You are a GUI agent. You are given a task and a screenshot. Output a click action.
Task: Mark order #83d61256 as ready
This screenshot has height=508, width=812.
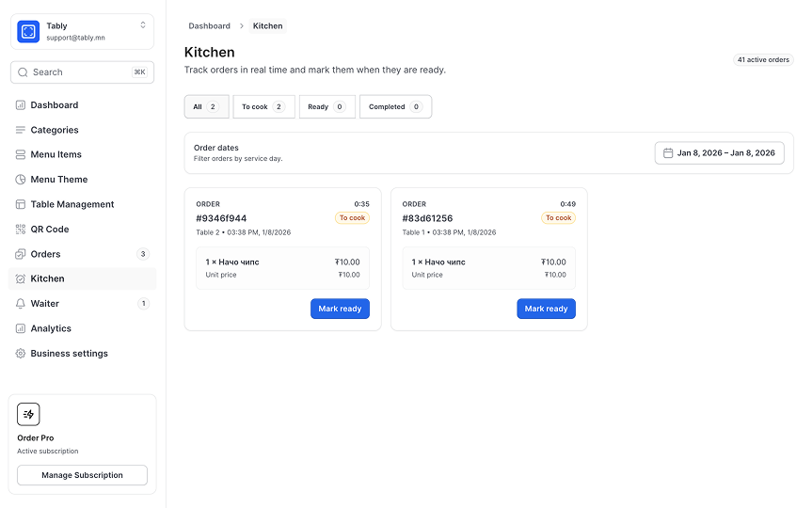point(546,309)
